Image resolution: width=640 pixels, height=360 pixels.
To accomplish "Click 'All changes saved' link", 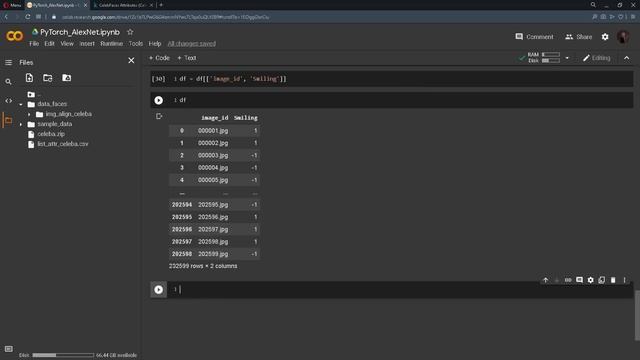I will click(x=191, y=44).
